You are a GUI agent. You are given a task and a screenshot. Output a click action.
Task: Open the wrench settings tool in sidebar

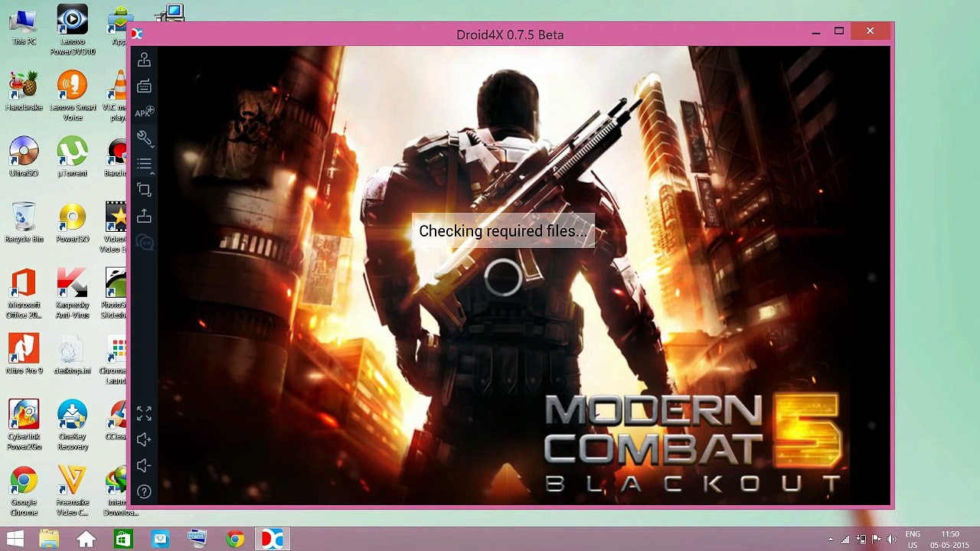coord(144,139)
